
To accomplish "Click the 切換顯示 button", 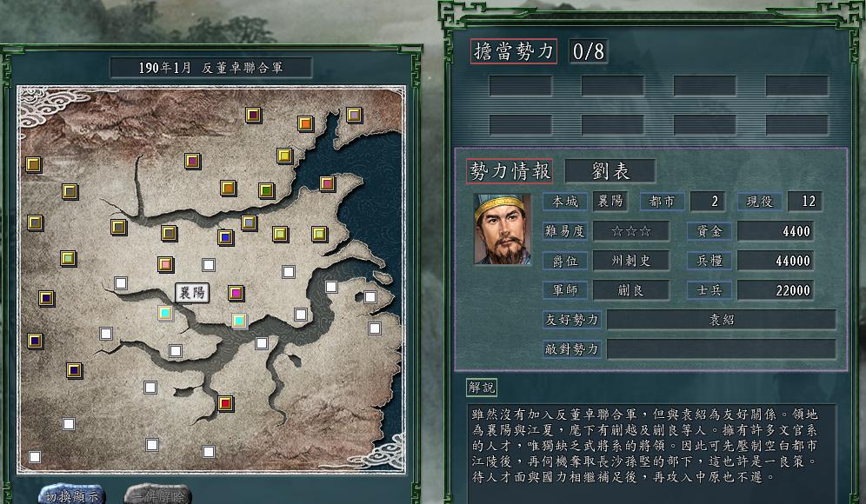I will tap(72, 495).
